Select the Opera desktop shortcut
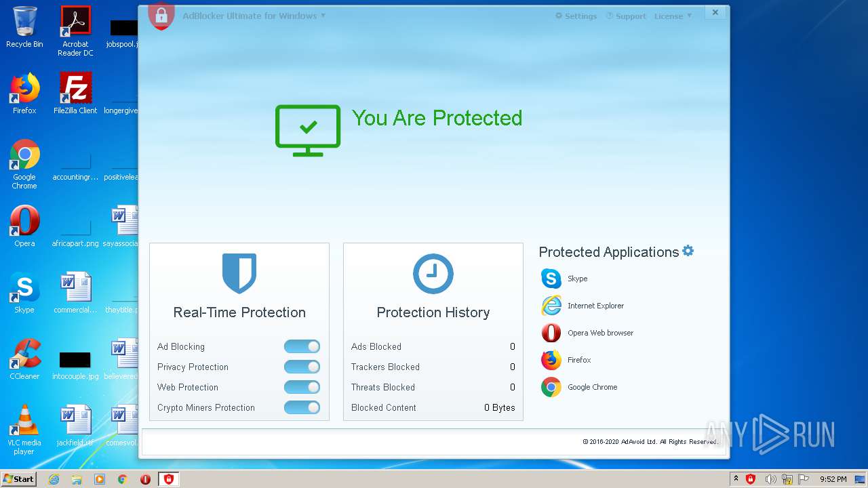 click(x=24, y=226)
